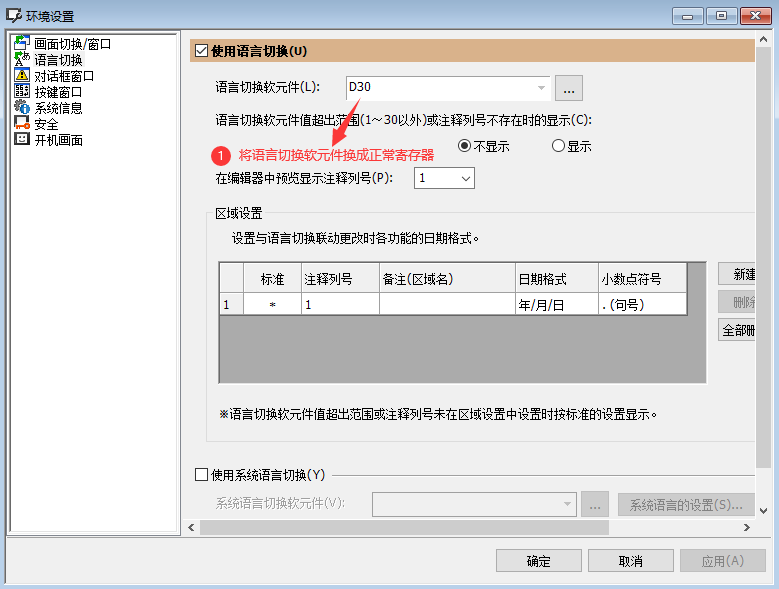
Task: Uncheck the 使用语言切换 checkbox
Action: (x=201, y=51)
